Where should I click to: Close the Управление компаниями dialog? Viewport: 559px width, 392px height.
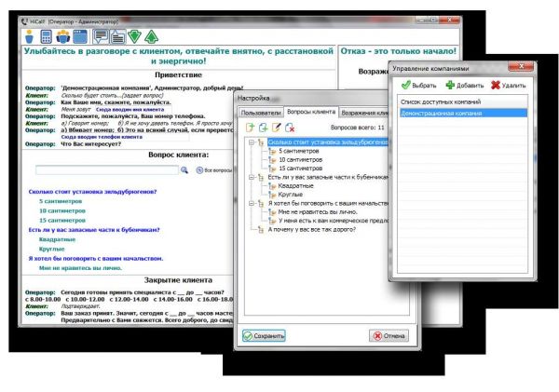point(521,66)
